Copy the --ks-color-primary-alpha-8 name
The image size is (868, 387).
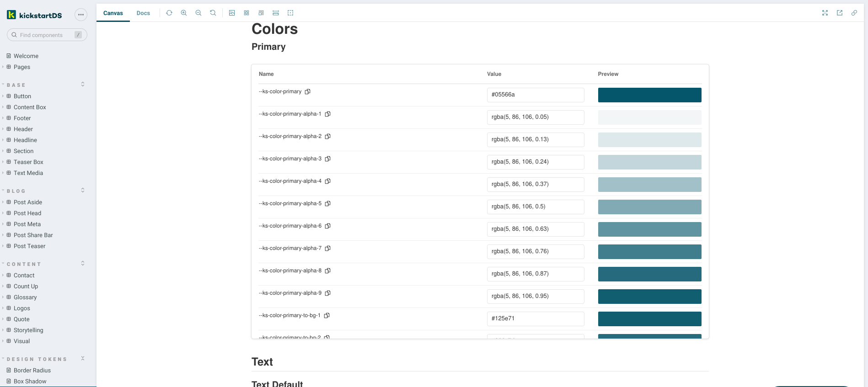(x=327, y=270)
